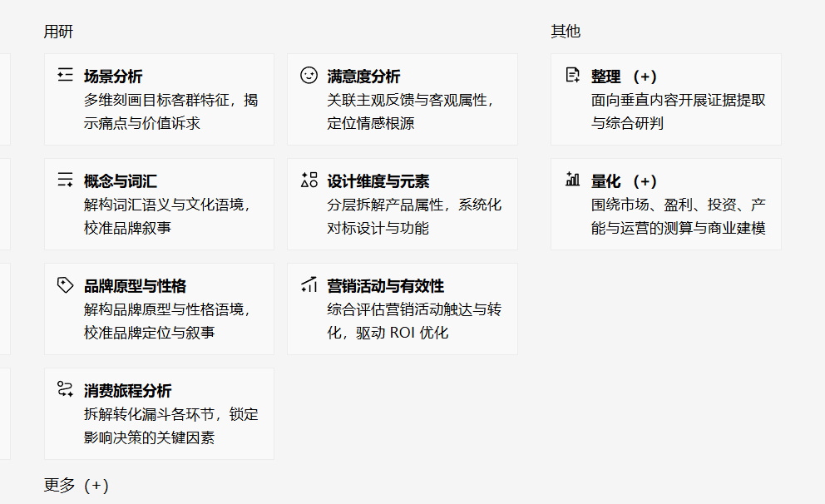Click the 其他 section heading
Viewport: 825px width, 504px height.
[566, 32]
